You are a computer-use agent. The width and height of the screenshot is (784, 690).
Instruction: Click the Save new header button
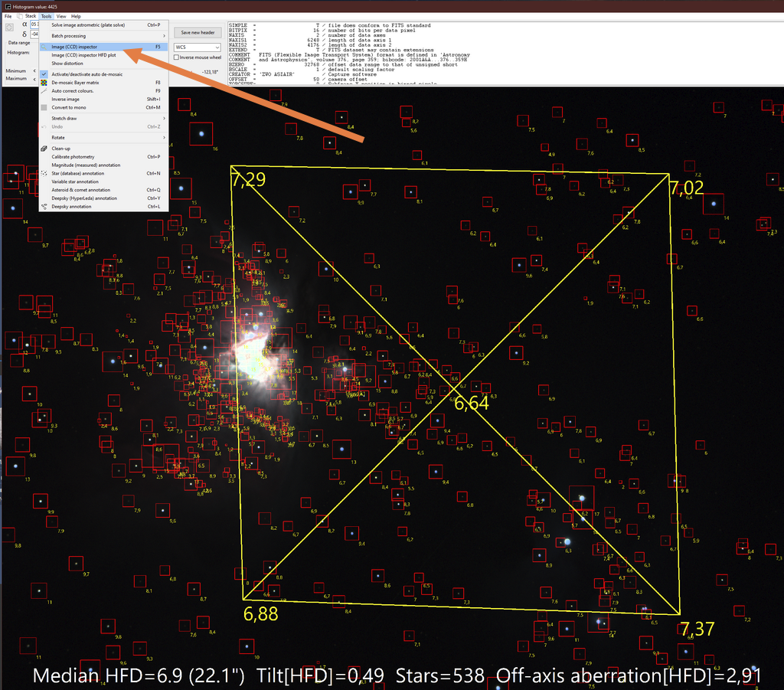pyautogui.click(x=198, y=32)
